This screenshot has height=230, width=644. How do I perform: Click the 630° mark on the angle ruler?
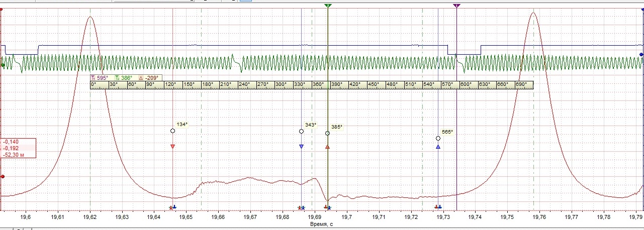(x=484, y=85)
